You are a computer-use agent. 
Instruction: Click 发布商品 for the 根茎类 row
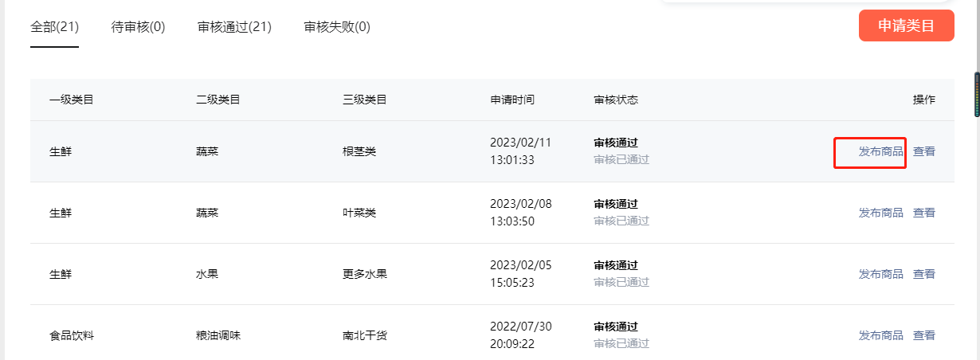pos(881,151)
